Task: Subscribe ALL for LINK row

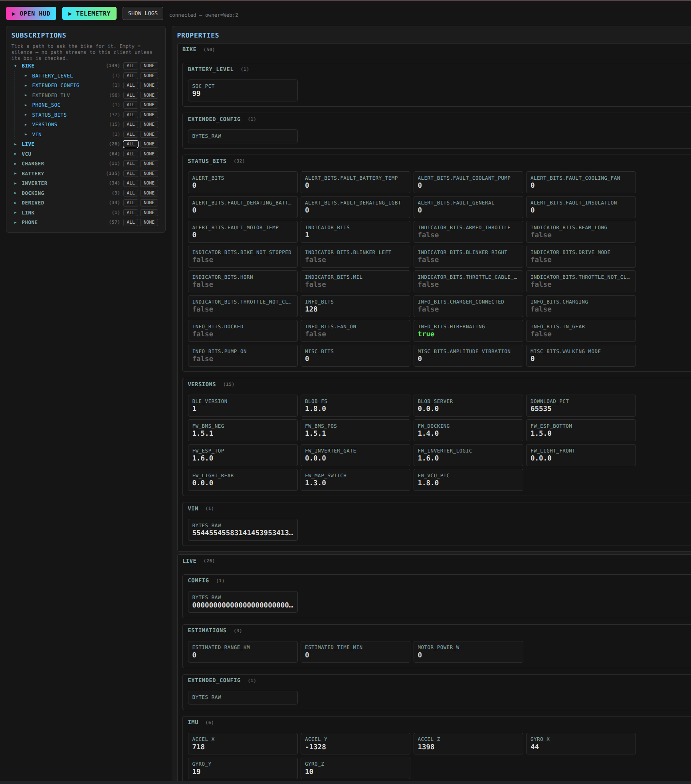Action: pyautogui.click(x=131, y=213)
